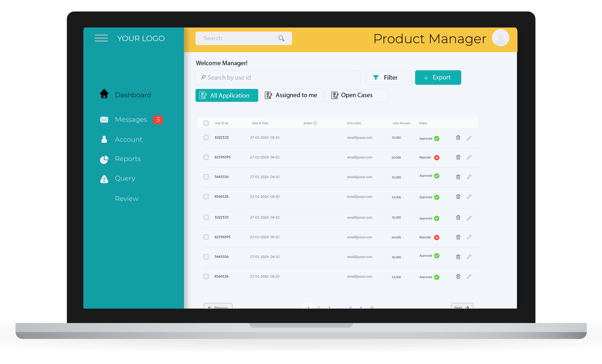This screenshot has width=602, height=364.
Task: Click trash icon on first 5445556 row
Action: (458, 177)
